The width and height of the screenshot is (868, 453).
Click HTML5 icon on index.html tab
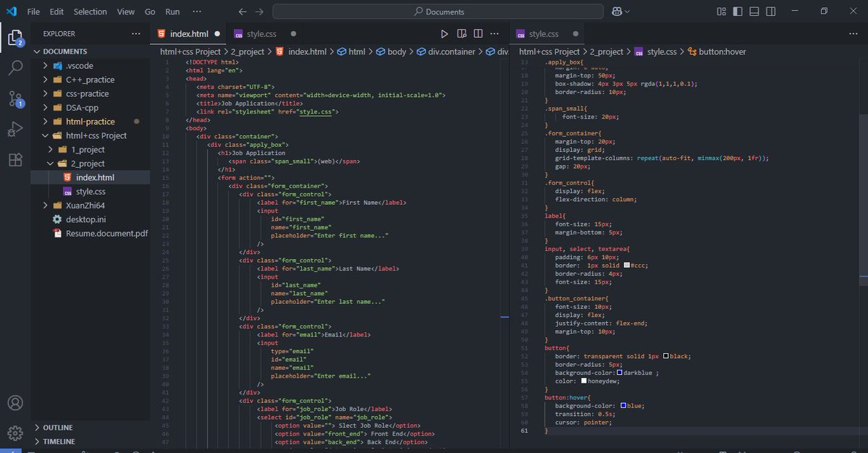tap(161, 34)
